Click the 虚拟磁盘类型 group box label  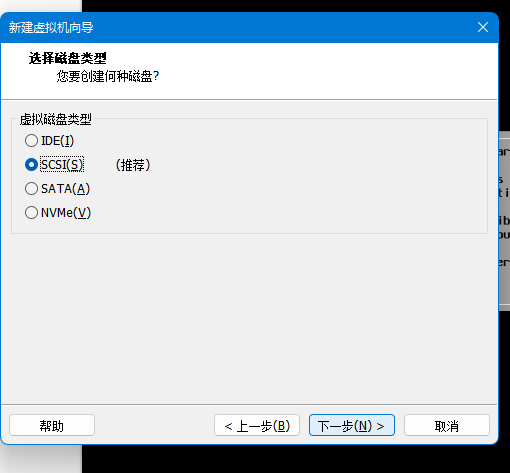tap(56, 119)
